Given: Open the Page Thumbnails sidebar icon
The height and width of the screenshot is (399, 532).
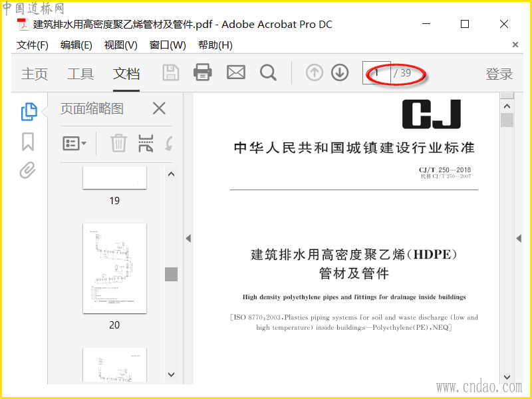Looking at the screenshot, I should [x=29, y=111].
